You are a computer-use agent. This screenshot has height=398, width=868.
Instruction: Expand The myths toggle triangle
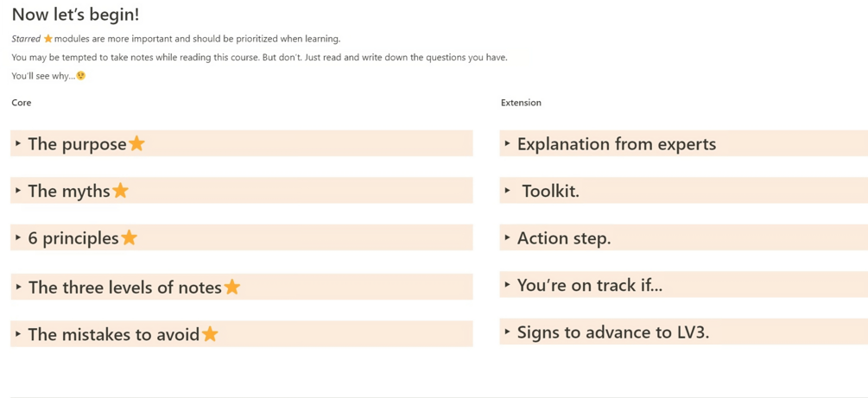[x=18, y=190]
